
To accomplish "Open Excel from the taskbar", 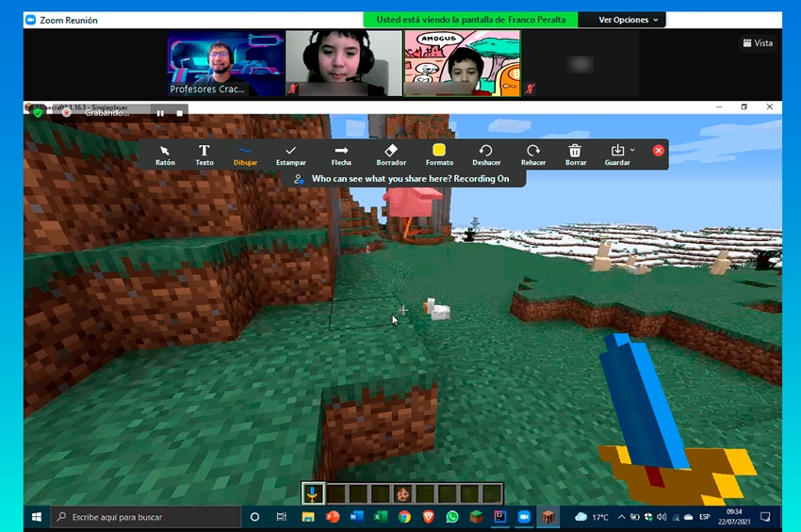I will coord(380,517).
